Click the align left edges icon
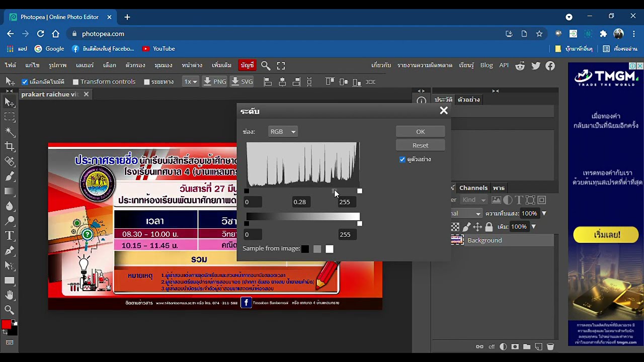This screenshot has width=644, height=362. [x=268, y=81]
